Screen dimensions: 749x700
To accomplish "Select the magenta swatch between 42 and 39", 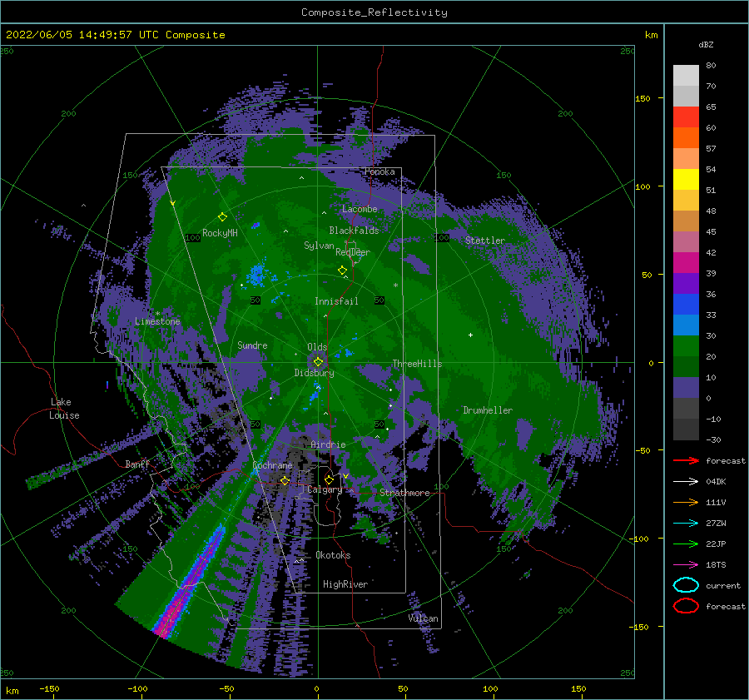I will (x=686, y=263).
